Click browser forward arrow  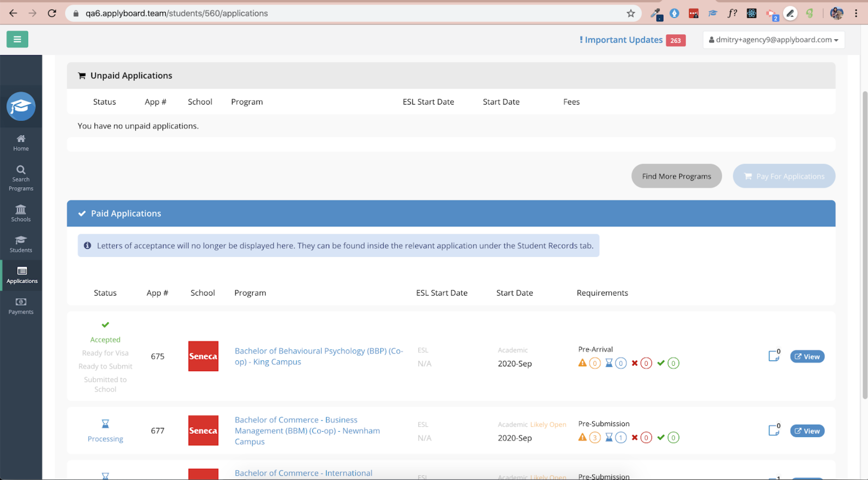tap(32, 13)
